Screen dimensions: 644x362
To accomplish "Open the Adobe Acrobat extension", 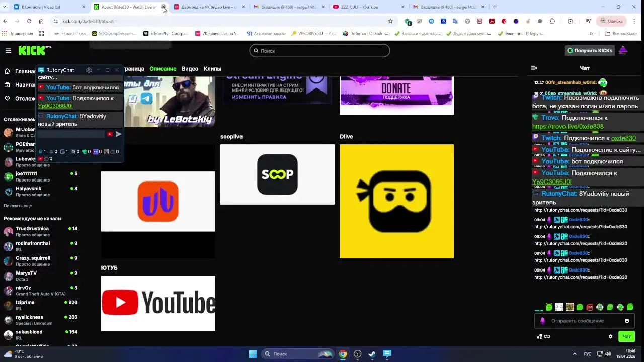I will click(492, 21).
